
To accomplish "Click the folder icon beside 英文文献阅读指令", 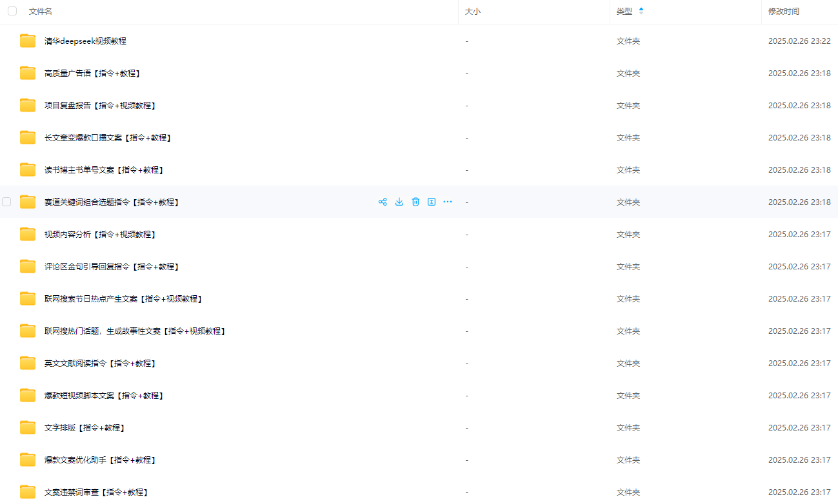I will 28,363.
